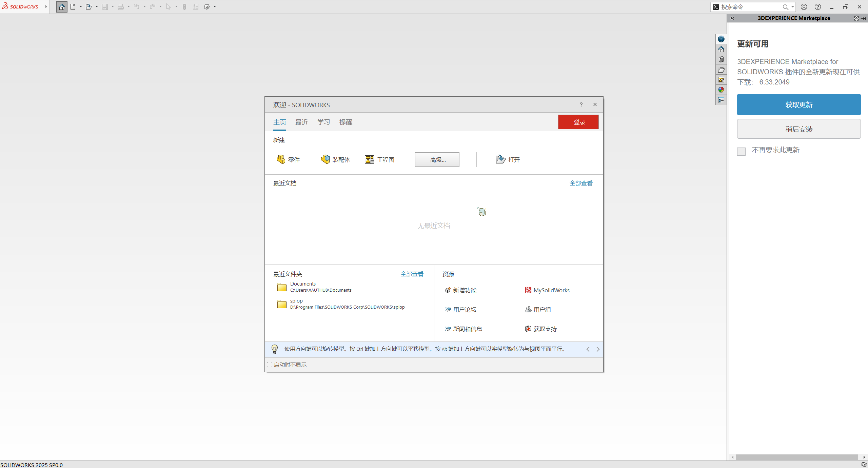
Task: Open the MySolidWorks resource link
Action: tap(547, 290)
